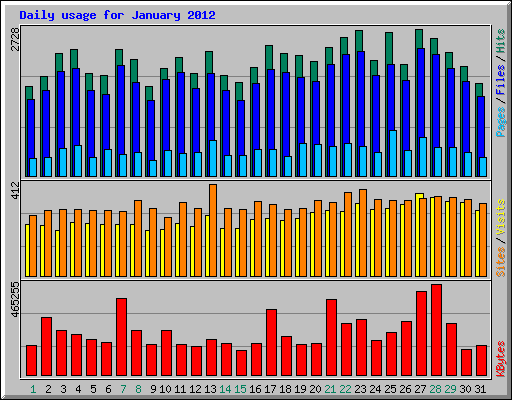Click the 'Daily usage for January 2012' title

[x=117, y=15]
